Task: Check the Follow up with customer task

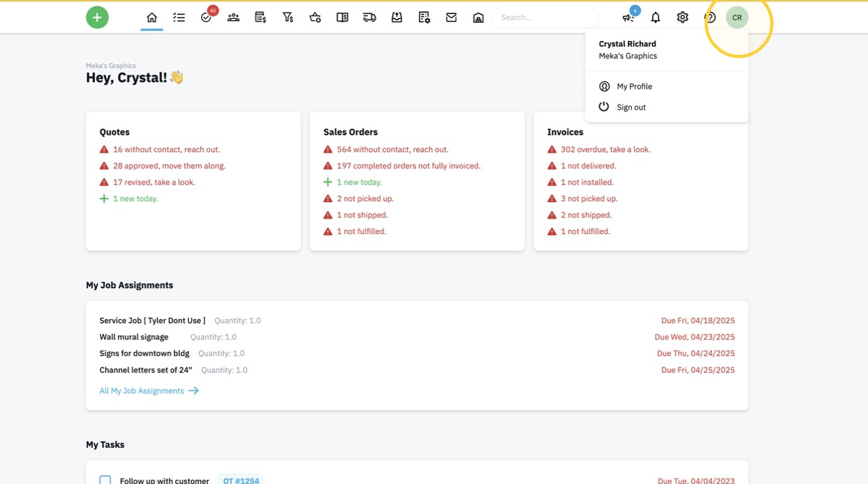Action: click(x=105, y=481)
